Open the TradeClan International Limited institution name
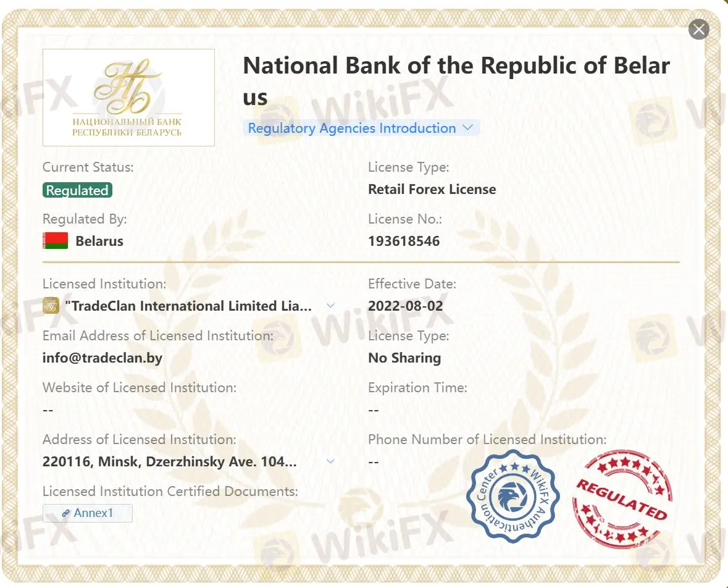The image size is (728, 588). [x=192, y=306]
